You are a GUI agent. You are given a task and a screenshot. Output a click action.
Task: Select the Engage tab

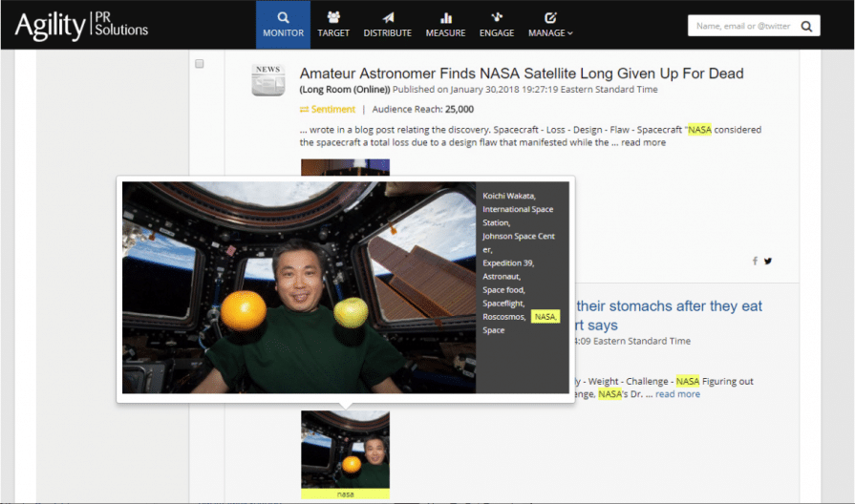(497, 25)
